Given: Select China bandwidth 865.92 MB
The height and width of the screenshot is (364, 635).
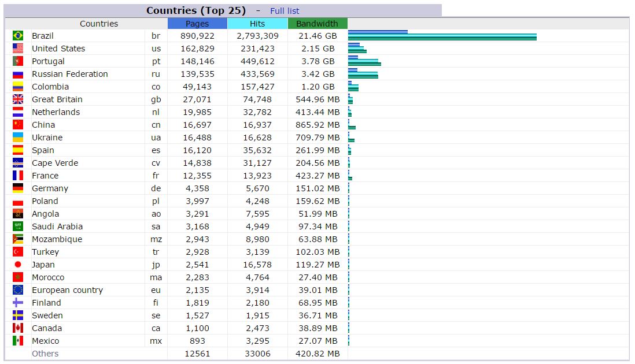Looking at the screenshot, I should 317,125.
